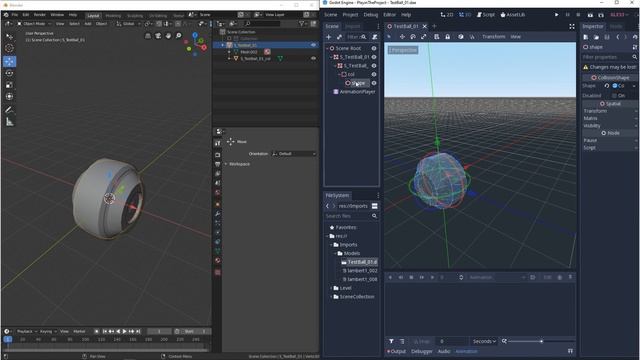This screenshot has height=360, width=640.
Task: Open Blender Render menu
Action: 40,15
